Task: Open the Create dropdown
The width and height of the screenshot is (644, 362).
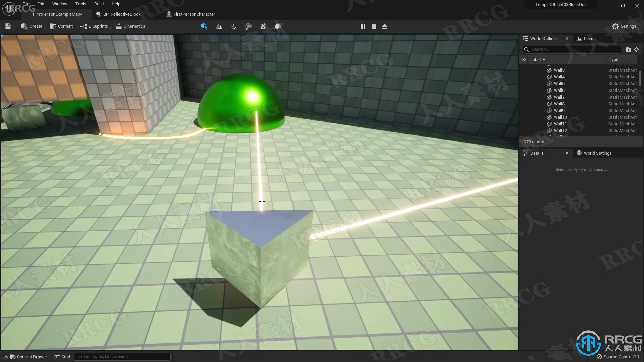Action: (x=33, y=26)
